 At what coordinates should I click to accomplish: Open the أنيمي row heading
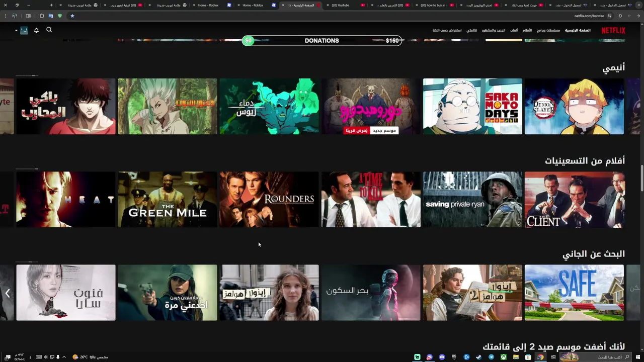tap(614, 68)
